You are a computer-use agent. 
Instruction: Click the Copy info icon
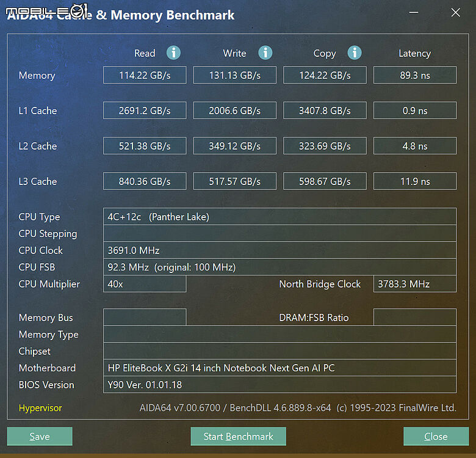(355, 53)
